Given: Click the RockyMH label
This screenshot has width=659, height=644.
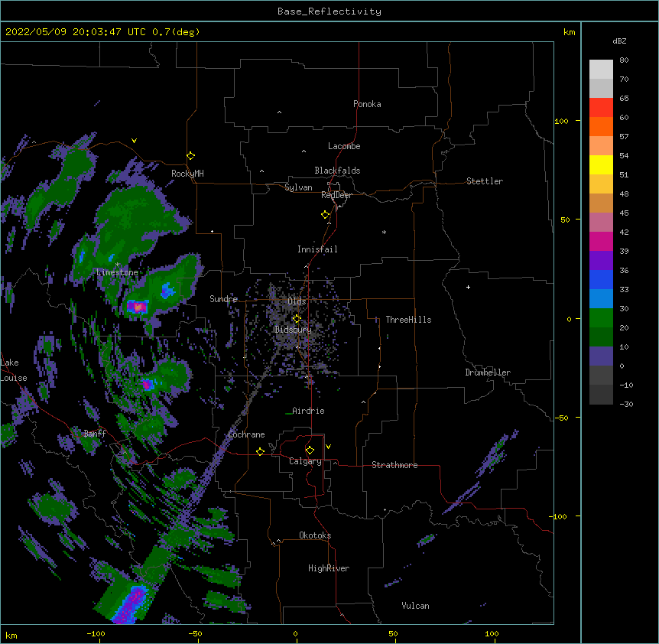Looking at the screenshot, I should [187, 174].
